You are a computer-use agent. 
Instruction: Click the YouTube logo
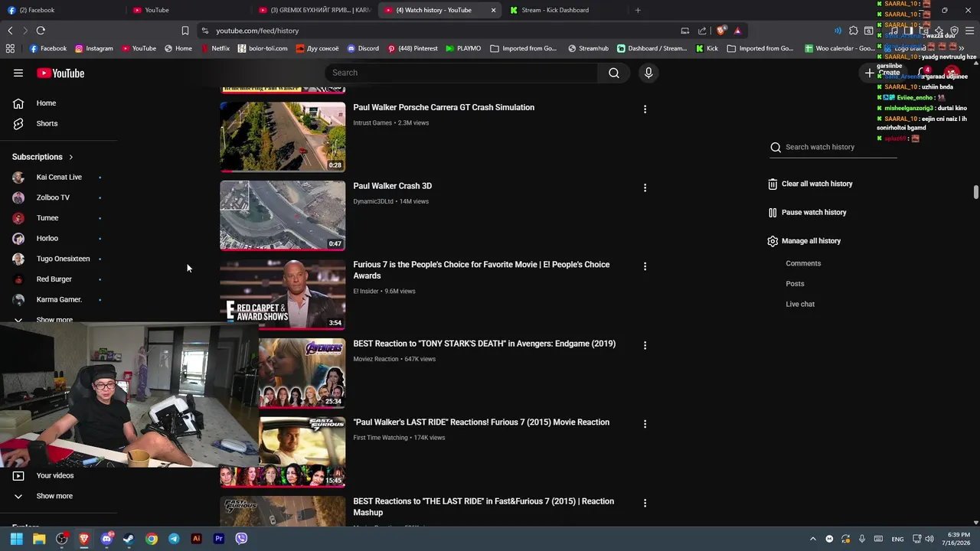pyautogui.click(x=60, y=73)
